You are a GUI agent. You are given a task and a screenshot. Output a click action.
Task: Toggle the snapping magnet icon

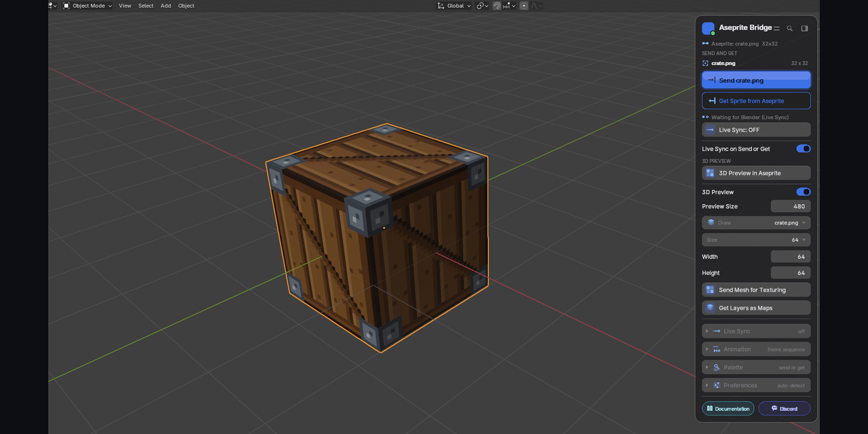point(497,5)
